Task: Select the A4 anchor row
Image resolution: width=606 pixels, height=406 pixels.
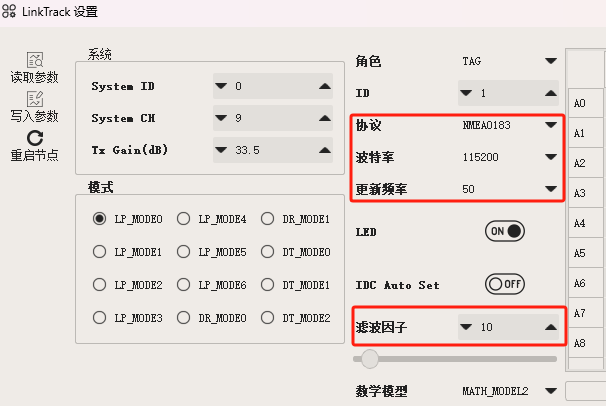Action: (x=586, y=223)
